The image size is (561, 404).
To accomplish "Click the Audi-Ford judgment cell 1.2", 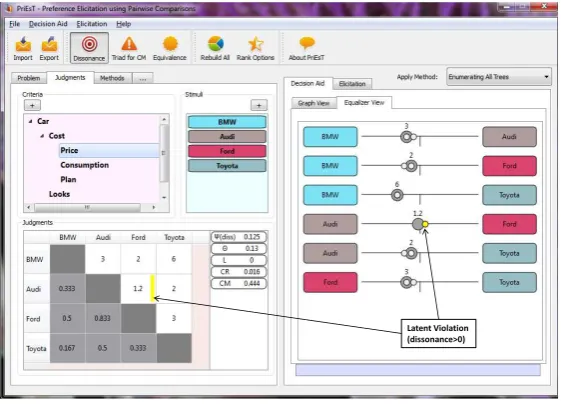I will [138, 289].
